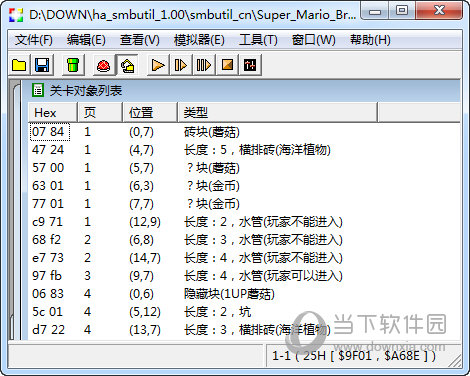Toggle the map object edit mode icon

coord(127,65)
